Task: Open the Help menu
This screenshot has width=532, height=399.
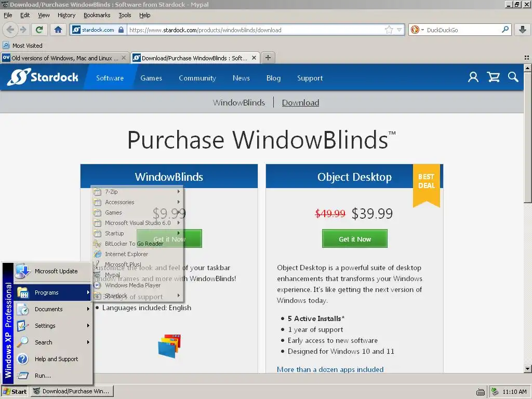Action: (x=145, y=15)
